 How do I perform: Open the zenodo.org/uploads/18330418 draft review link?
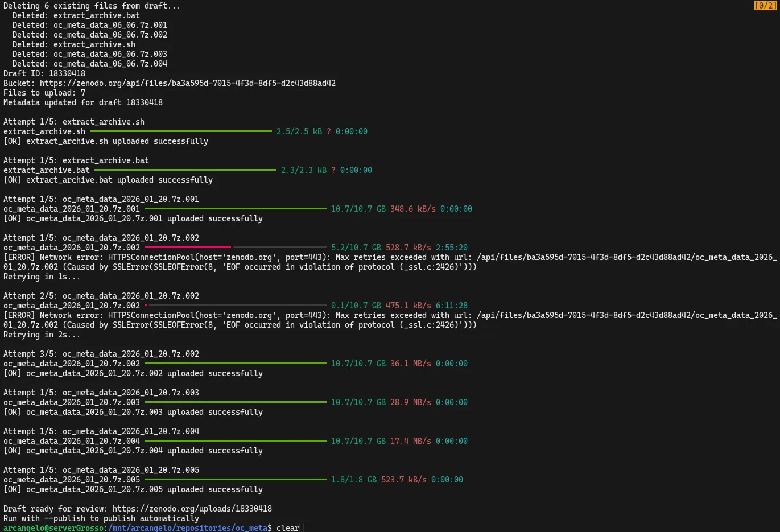[x=192, y=509]
